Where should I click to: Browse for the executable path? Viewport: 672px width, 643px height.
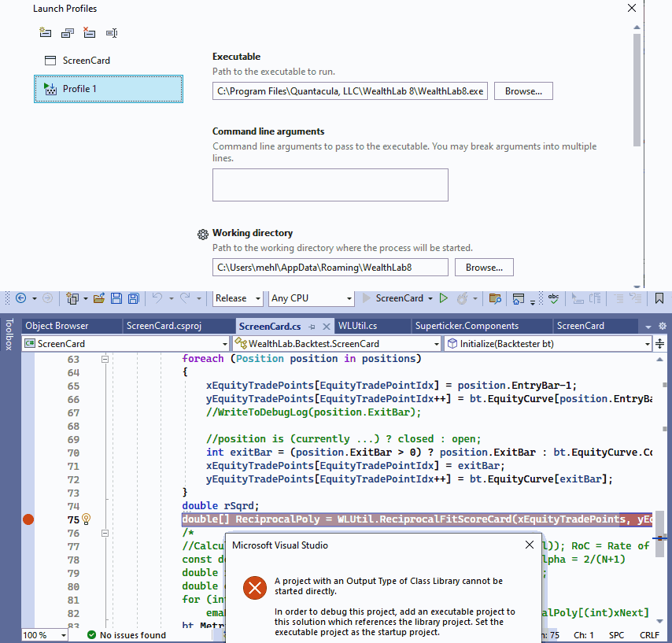click(523, 91)
